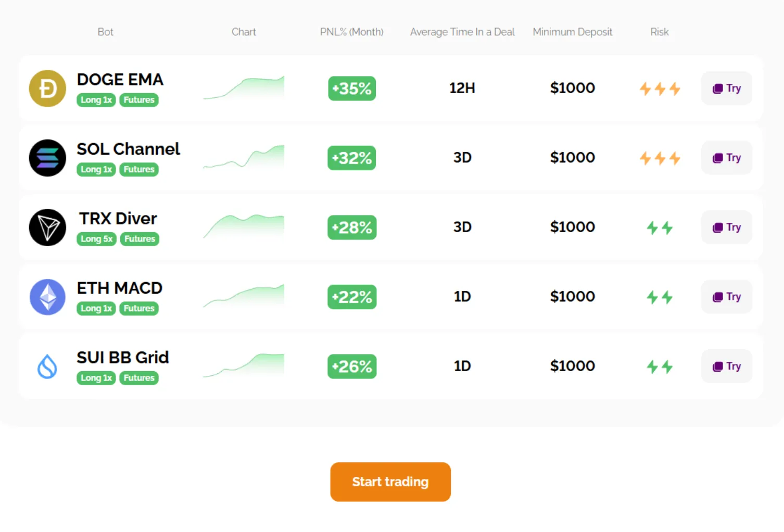Click the TRON logo icon

click(47, 227)
